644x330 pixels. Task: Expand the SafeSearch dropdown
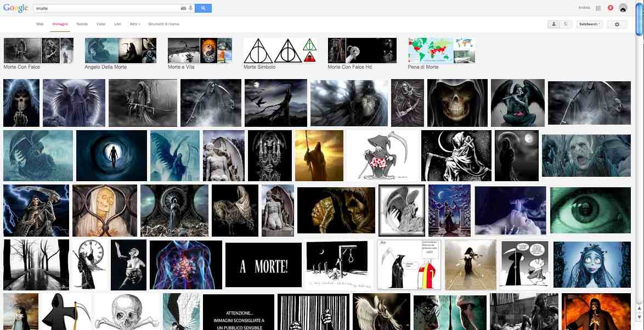590,24
